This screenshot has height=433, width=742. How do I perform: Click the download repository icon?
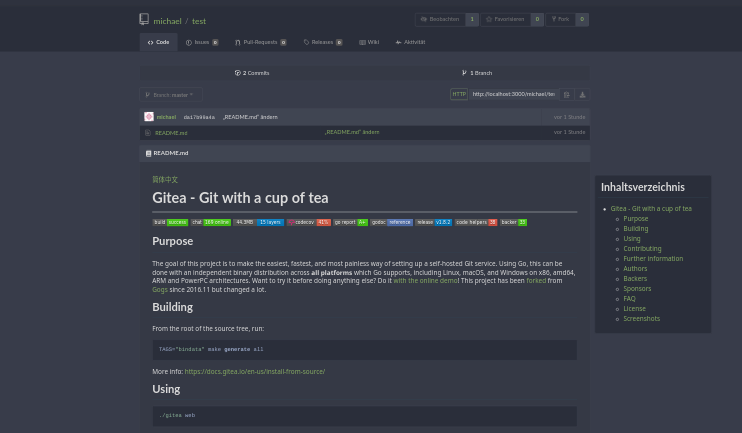coord(582,94)
